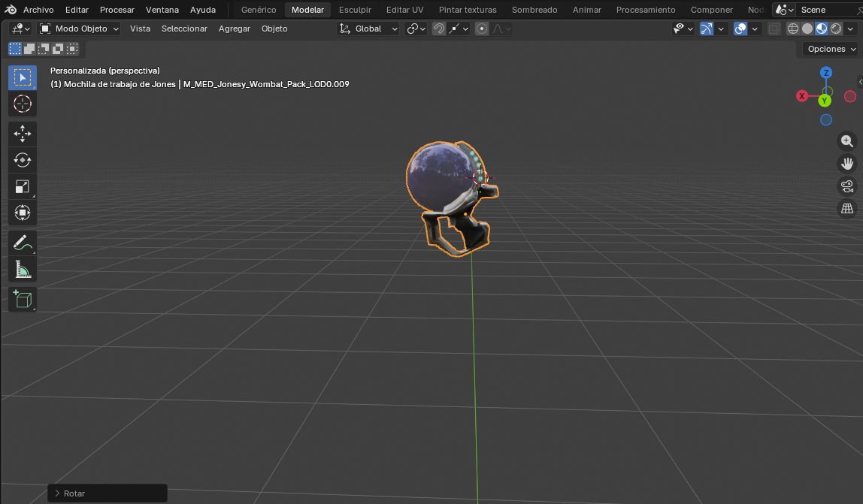The width and height of the screenshot is (863, 504).
Task: Set selection mode to extend
Action: coord(29,49)
